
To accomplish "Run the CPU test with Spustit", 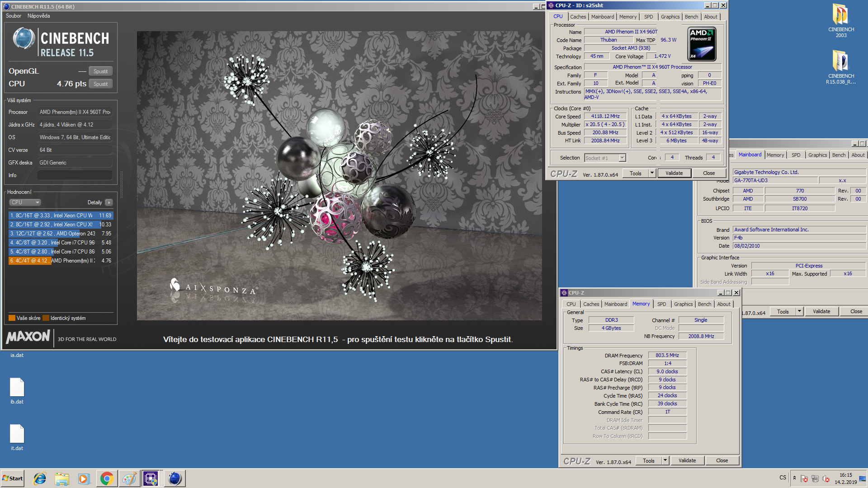I will 100,84.
